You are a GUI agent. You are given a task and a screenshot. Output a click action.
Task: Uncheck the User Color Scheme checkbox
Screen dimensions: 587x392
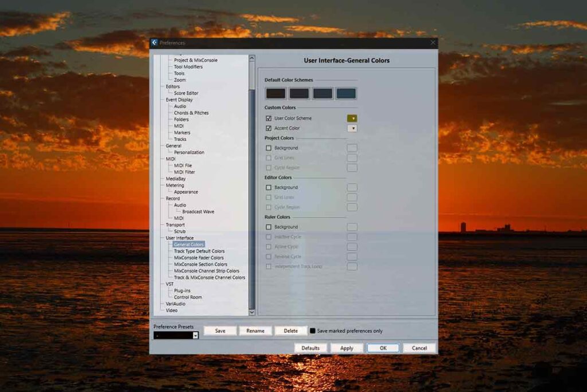pyautogui.click(x=268, y=118)
